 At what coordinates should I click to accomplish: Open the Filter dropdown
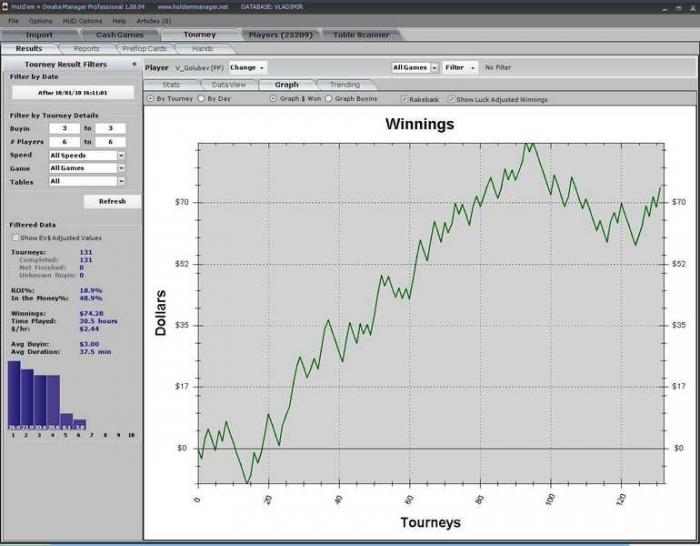pyautogui.click(x=460, y=67)
